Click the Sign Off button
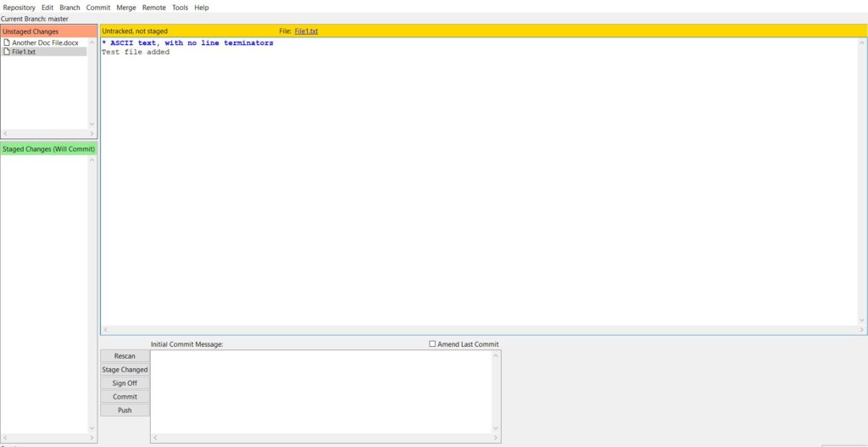The image size is (868, 447). tap(125, 383)
